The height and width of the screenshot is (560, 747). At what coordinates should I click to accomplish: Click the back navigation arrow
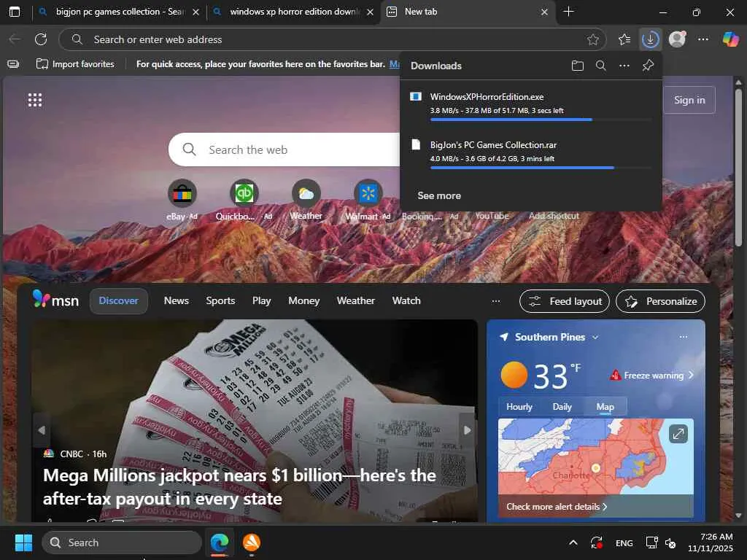(x=15, y=39)
